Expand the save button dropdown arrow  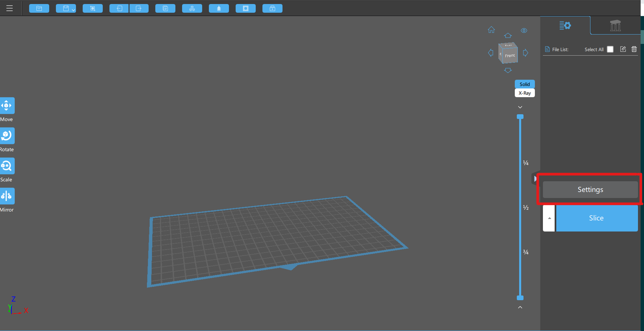[73, 10]
